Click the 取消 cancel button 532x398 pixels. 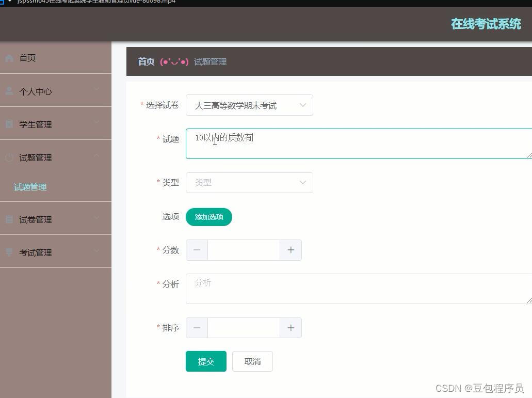click(x=252, y=361)
